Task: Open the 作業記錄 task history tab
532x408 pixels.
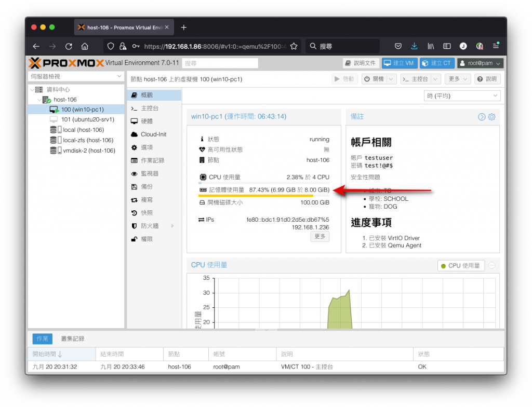Action: click(154, 160)
